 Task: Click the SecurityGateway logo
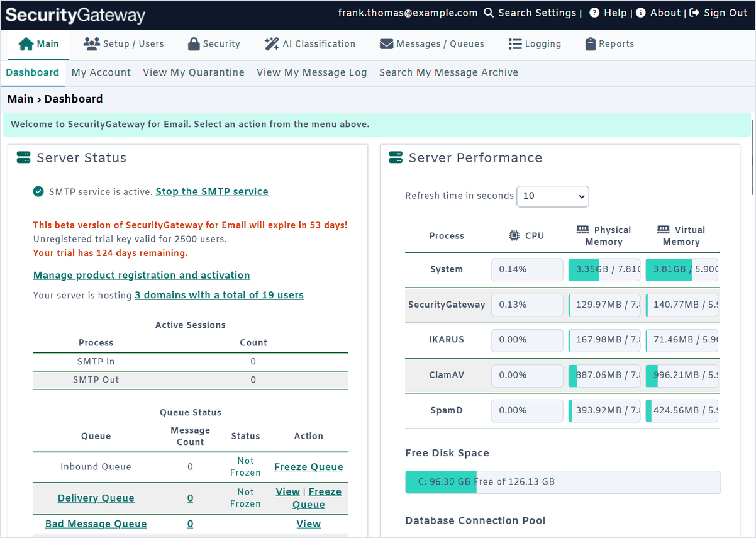coord(75,15)
